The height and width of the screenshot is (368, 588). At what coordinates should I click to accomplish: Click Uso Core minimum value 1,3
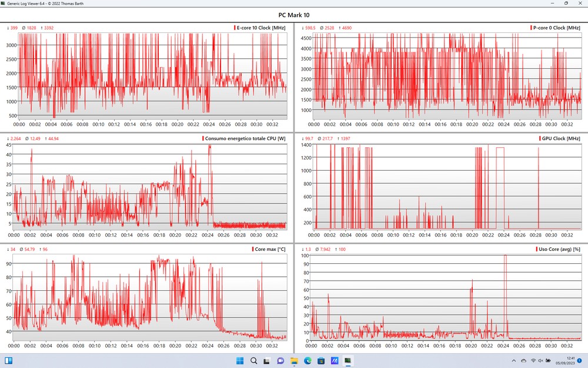[308, 249]
